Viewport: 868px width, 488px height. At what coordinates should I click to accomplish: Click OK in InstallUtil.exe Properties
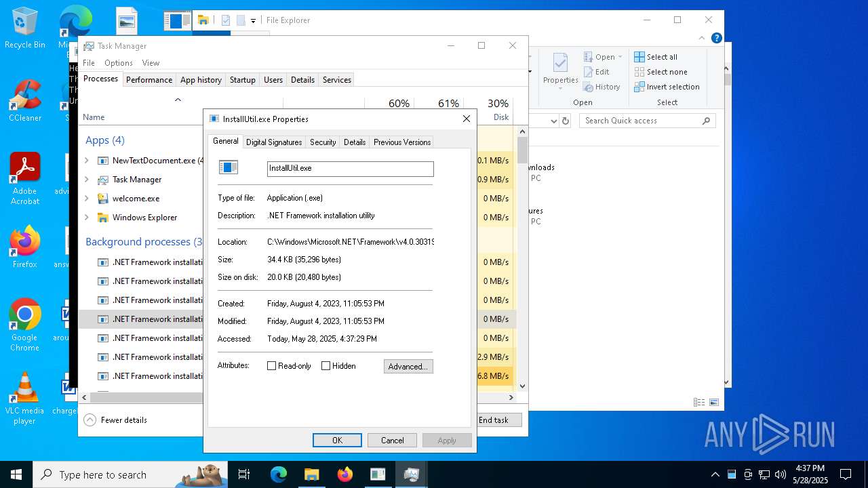337,441
